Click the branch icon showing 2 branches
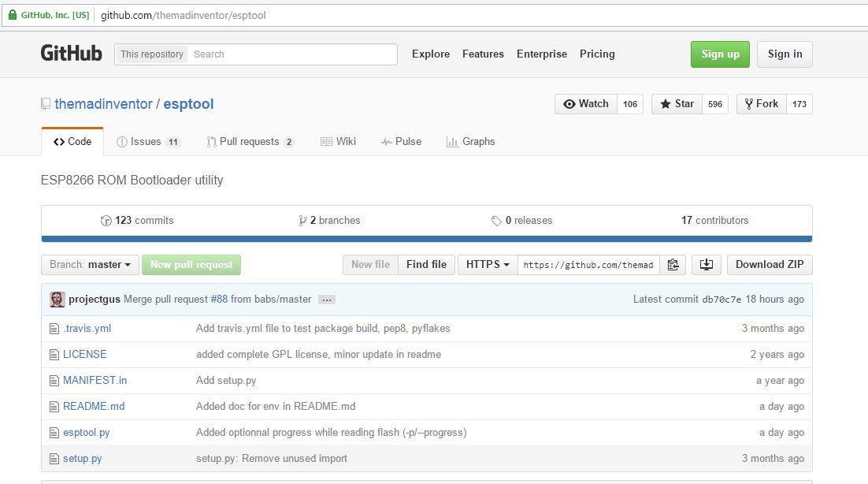 [x=302, y=221]
